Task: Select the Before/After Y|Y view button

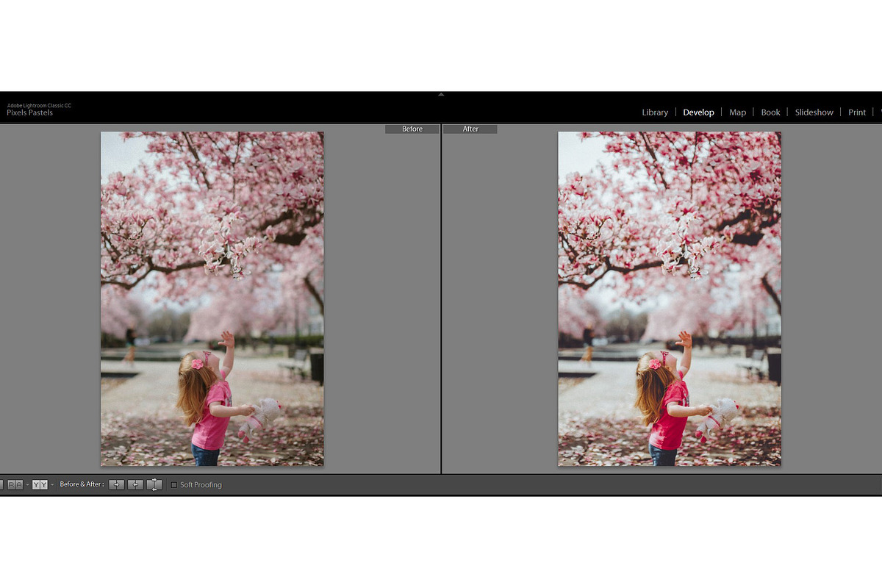Action: 40,484
